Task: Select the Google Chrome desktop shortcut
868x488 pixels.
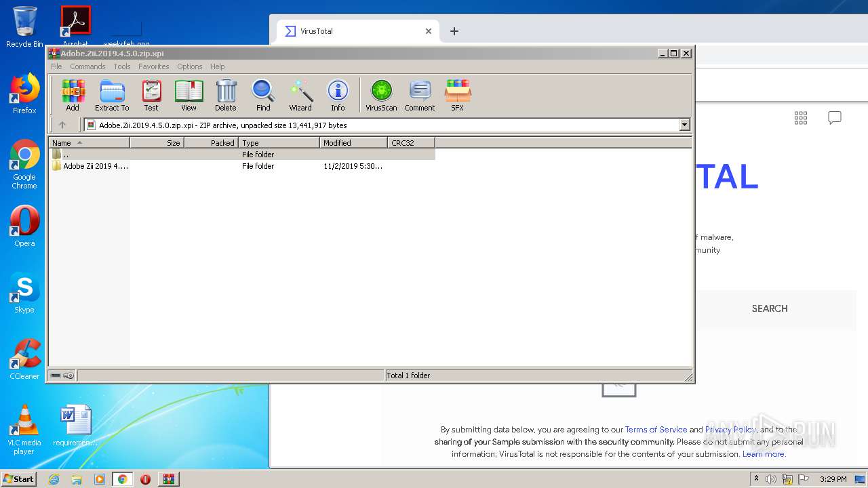Action: pyautogui.click(x=24, y=164)
